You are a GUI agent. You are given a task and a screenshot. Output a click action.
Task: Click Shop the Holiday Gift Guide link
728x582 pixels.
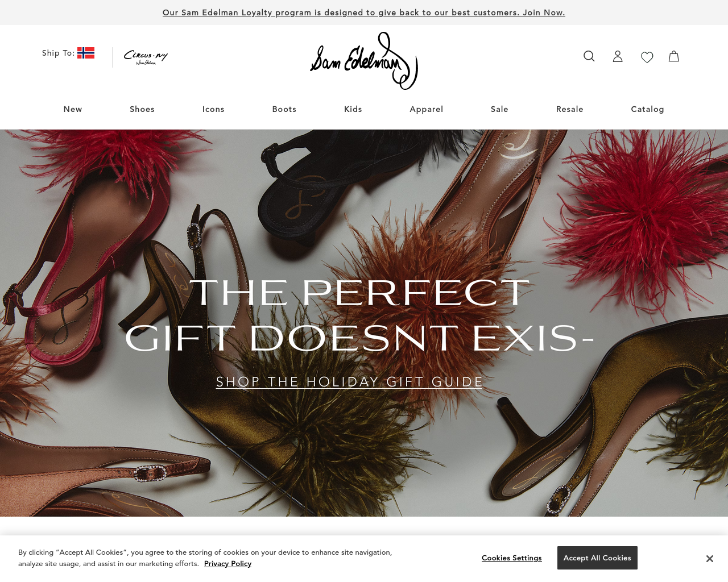[349, 382]
